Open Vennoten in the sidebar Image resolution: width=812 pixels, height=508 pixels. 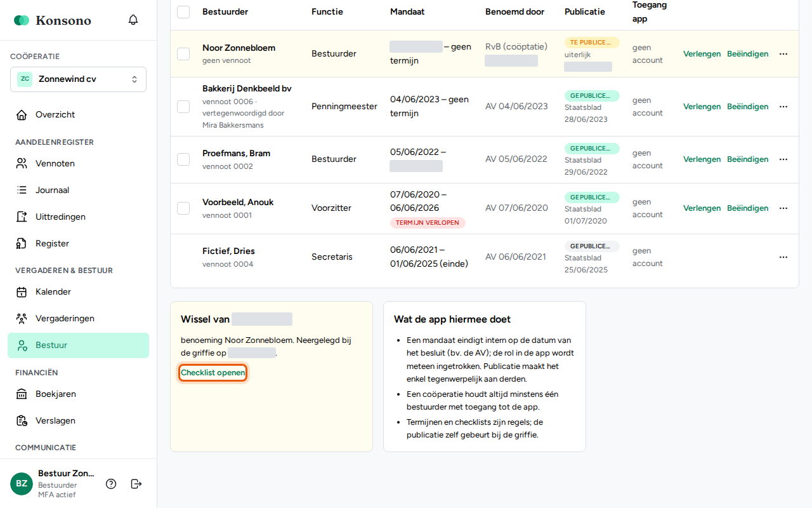pyautogui.click(x=78, y=164)
